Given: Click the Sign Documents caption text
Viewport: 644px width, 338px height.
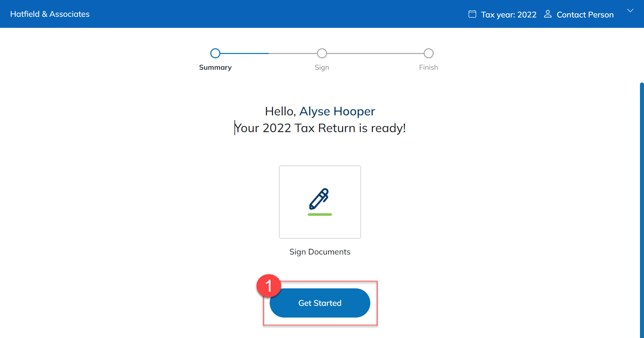Looking at the screenshot, I should point(320,252).
